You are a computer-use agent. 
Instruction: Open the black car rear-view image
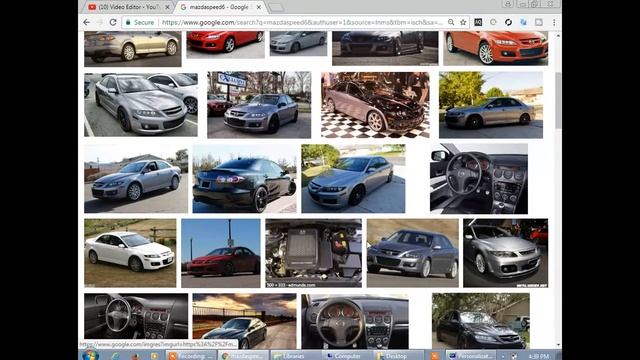pos(244,178)
